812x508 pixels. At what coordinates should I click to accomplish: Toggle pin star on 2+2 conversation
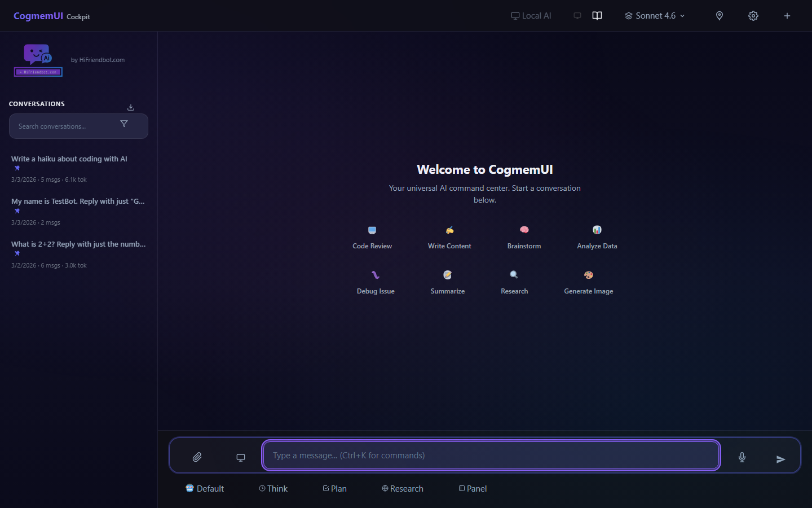(17, 253)
